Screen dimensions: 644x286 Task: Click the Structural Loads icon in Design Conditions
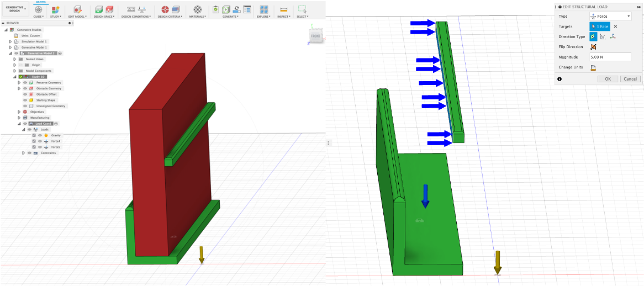tap(141, 9)
